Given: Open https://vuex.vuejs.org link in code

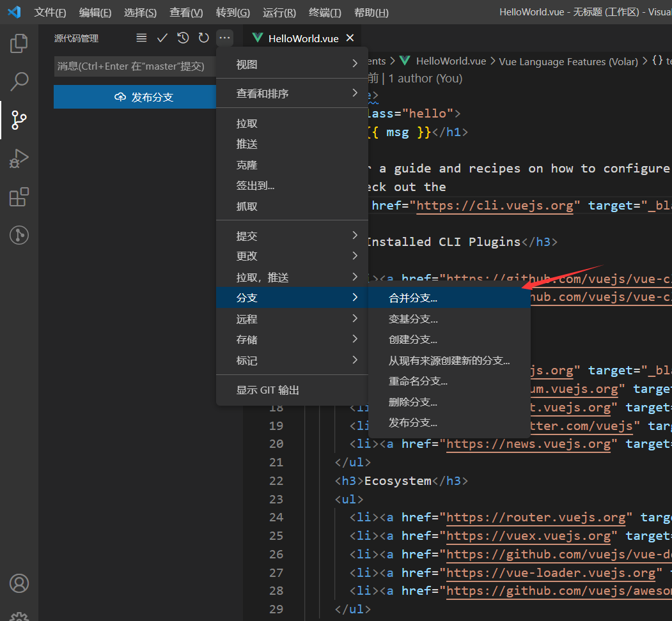Looking at the screenshot, I should [x=528, y=536].
